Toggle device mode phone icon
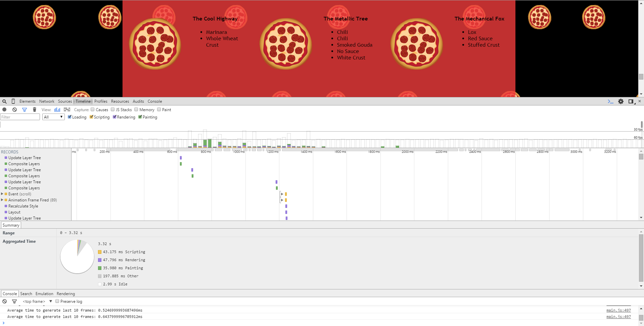This screenshot has height=326, width=644. tap(13, 101)
